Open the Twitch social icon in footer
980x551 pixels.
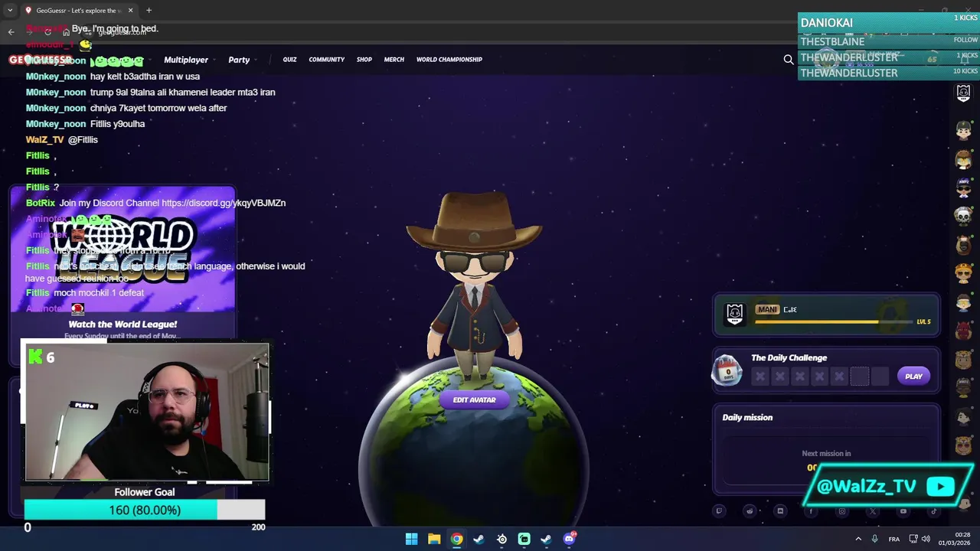[719, 511]
